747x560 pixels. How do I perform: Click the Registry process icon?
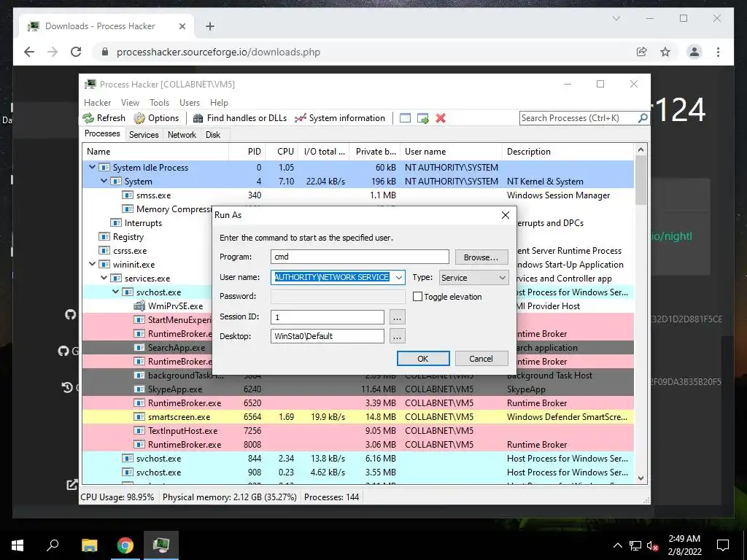pyautogui.click(x=104, y=237)
